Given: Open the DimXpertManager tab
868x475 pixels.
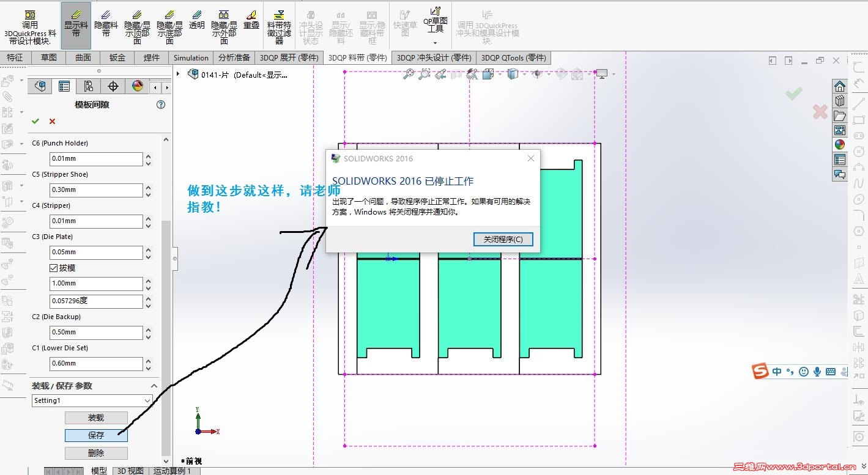Looking at the screenshot, I should (x=113, y=86).
